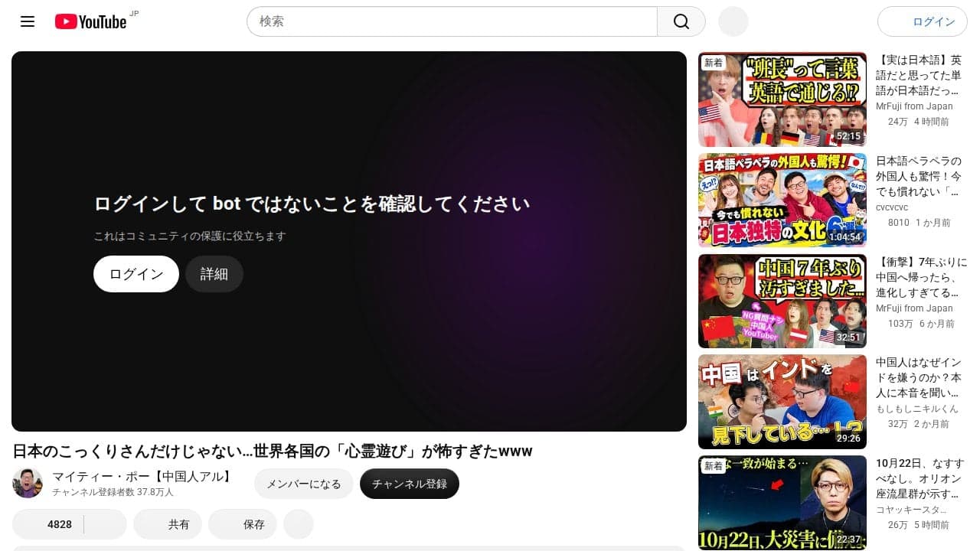Click the 共有 share button
The height and width of the screenshot is (551, 980).
[x=168, y=524]
